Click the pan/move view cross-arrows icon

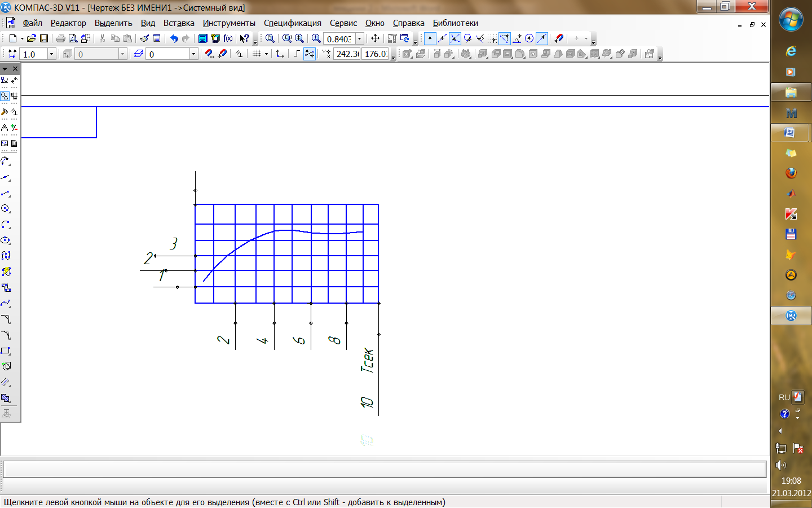(x=375, y=38)
